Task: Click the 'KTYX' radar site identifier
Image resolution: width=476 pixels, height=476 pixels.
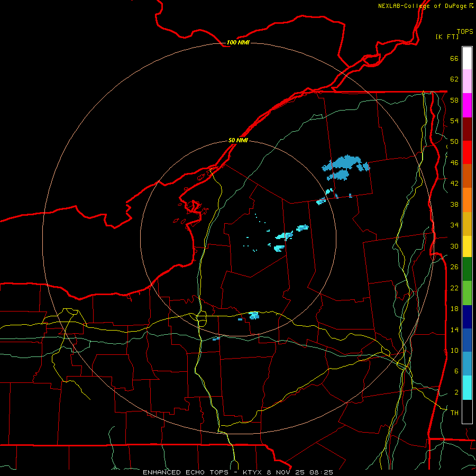Action: pyautogui.click(x=252, y=472)
